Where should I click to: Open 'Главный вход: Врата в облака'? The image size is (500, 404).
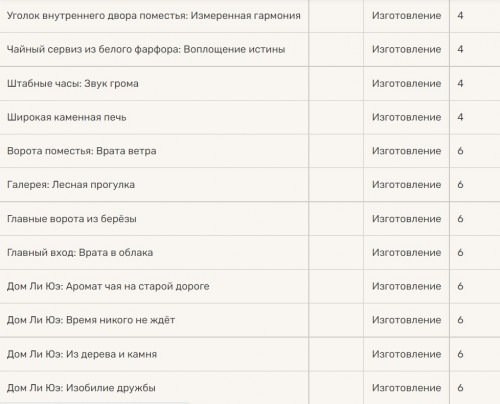pyautogui.click(x=80, y=253)
